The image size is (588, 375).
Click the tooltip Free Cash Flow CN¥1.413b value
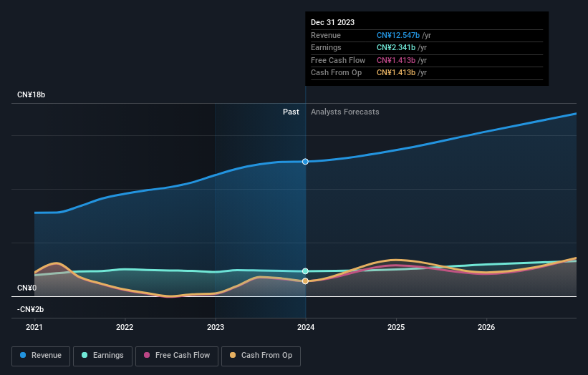pyautogui.click(x=396, y=60)
